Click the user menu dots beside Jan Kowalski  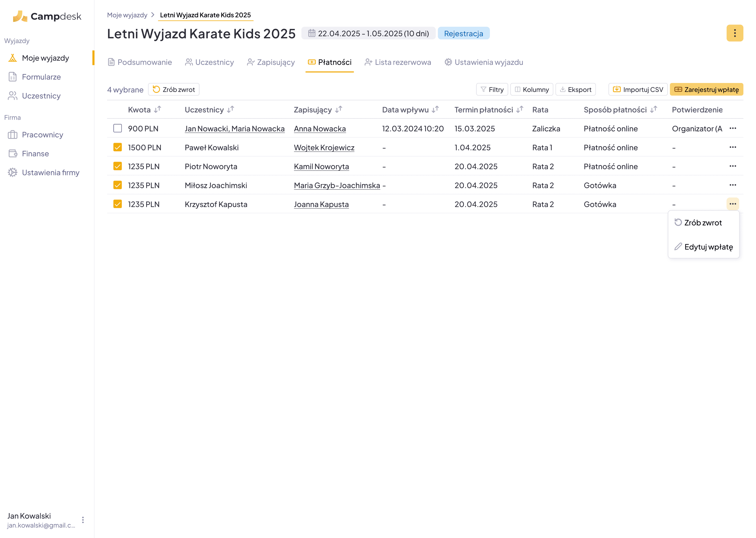(83, 520)
